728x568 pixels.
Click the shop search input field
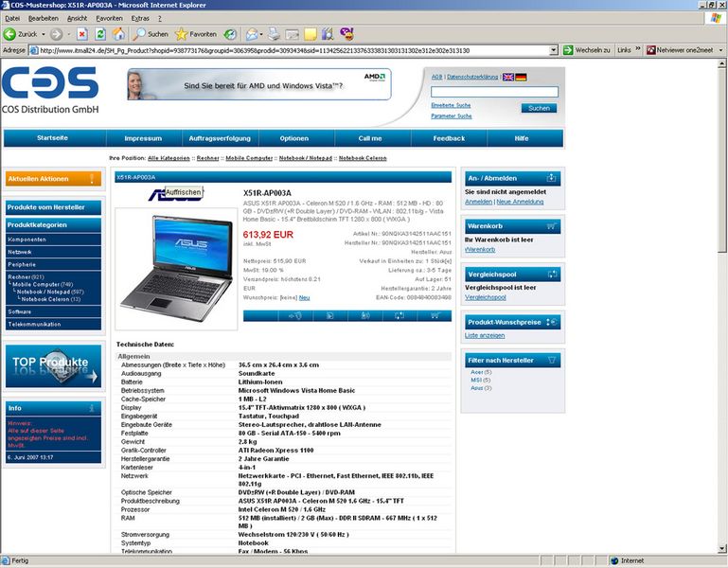click(x=494, y=92)
